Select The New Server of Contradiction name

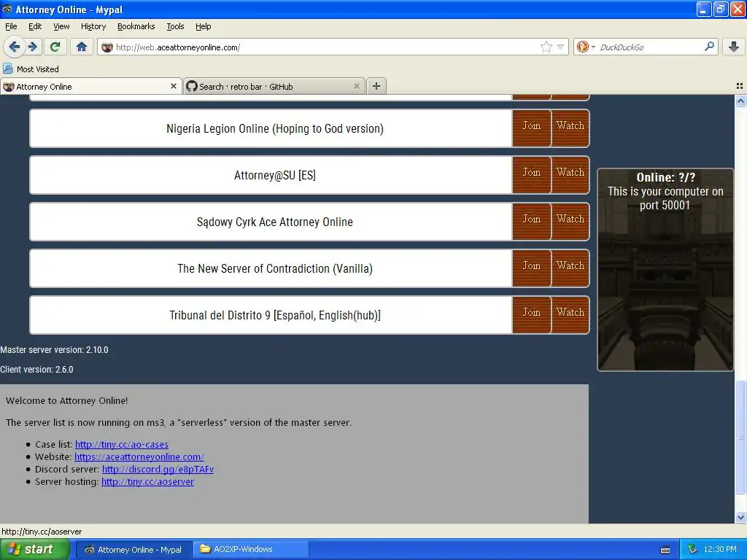tap(275, 268)
